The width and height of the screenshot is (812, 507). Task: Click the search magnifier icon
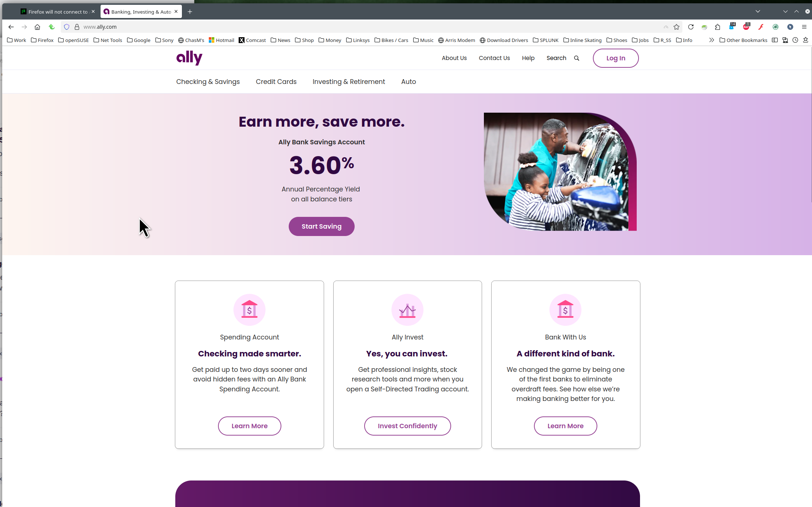click(577, 58)
